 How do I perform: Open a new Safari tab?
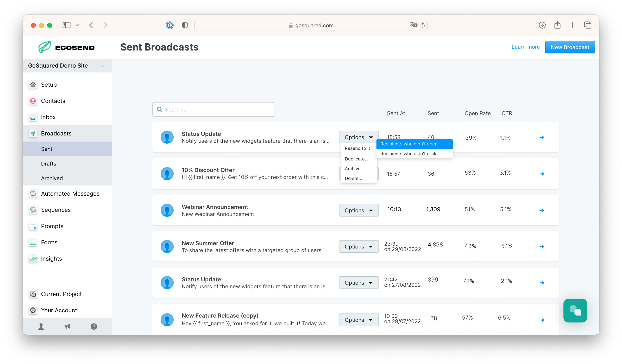point(572,25)
